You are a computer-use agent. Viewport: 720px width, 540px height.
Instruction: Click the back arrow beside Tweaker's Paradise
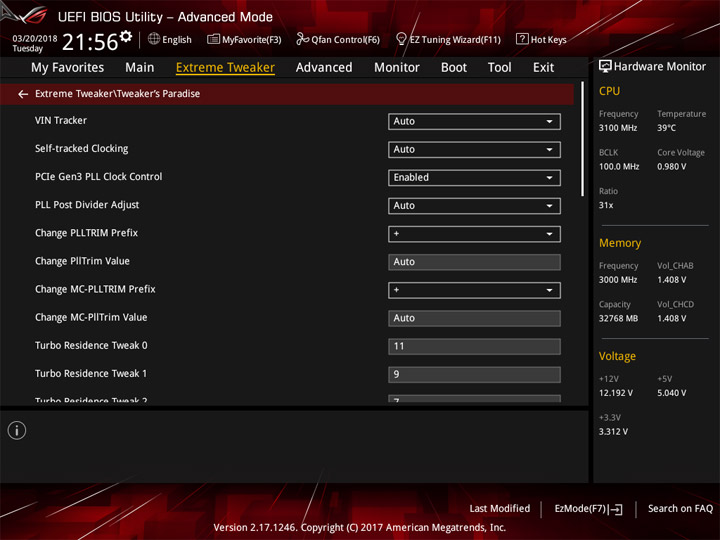23,94
